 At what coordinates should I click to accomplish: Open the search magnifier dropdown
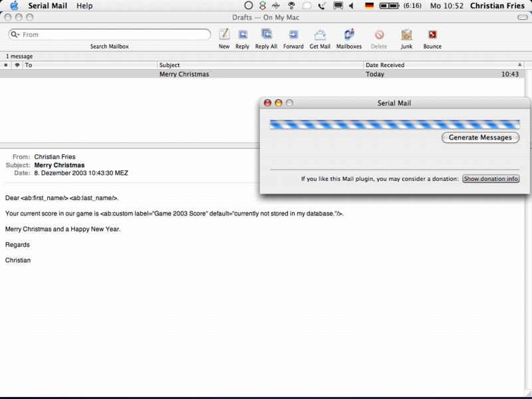tap(15, 35)
